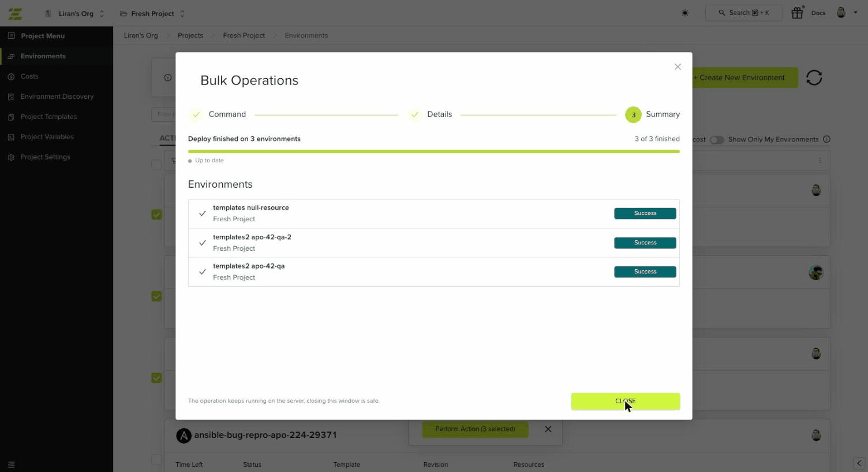The width and height of the screenshot is (868, 472).
Task: Click the CLOSE button in Bulk Operations
Action: 626,401
